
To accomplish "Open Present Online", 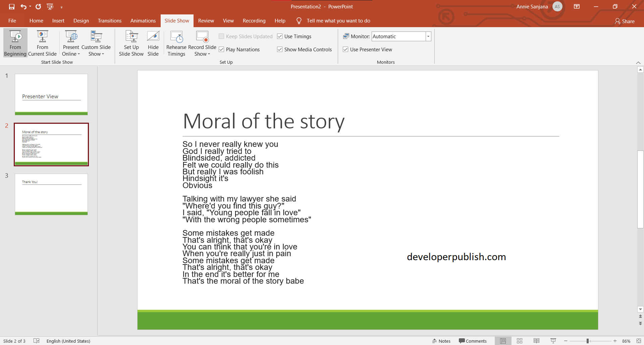I will (x=71, y=43).
